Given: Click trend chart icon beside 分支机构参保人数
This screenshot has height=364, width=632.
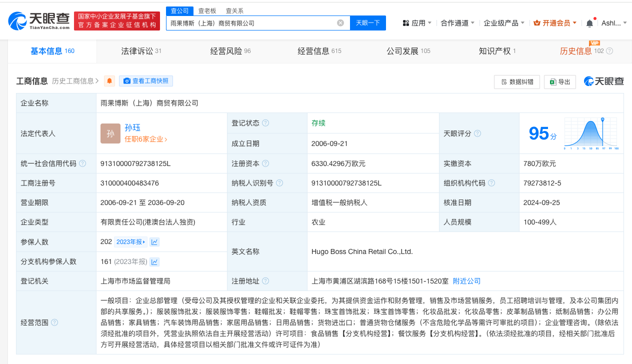Looking at the screenshot, I should point(154,261).
